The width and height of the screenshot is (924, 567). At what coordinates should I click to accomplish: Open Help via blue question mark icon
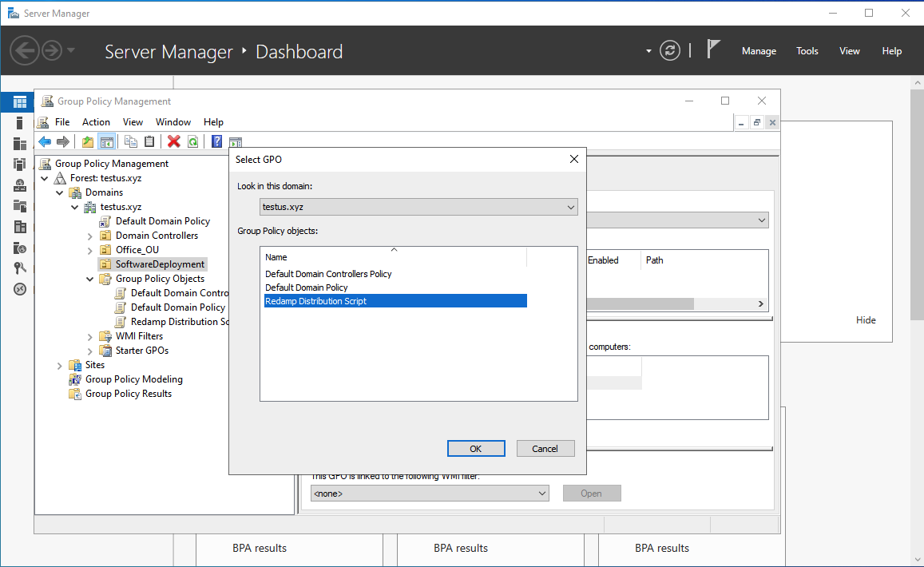(x=216, y=141)
